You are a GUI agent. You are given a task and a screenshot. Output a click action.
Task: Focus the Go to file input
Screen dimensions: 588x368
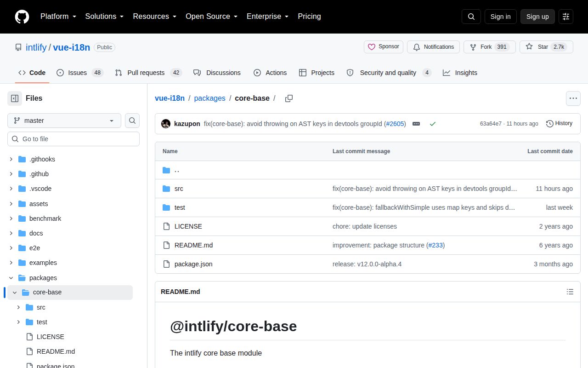(x=73, y=139)
